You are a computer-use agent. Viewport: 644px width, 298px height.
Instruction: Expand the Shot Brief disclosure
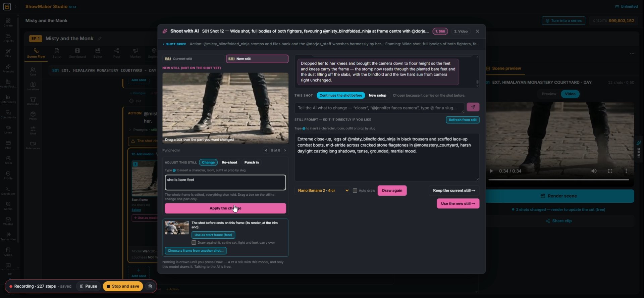pos(174,44)
